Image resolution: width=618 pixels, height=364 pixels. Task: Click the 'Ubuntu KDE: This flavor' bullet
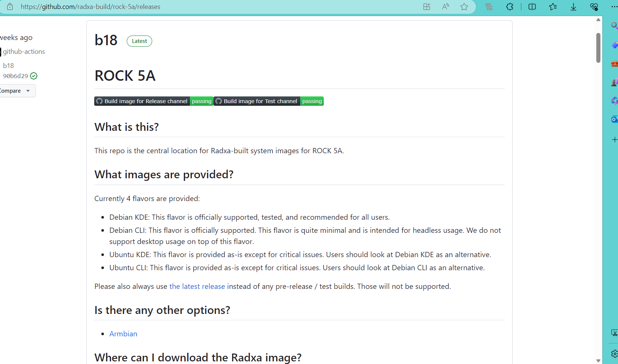pos(300,255)
